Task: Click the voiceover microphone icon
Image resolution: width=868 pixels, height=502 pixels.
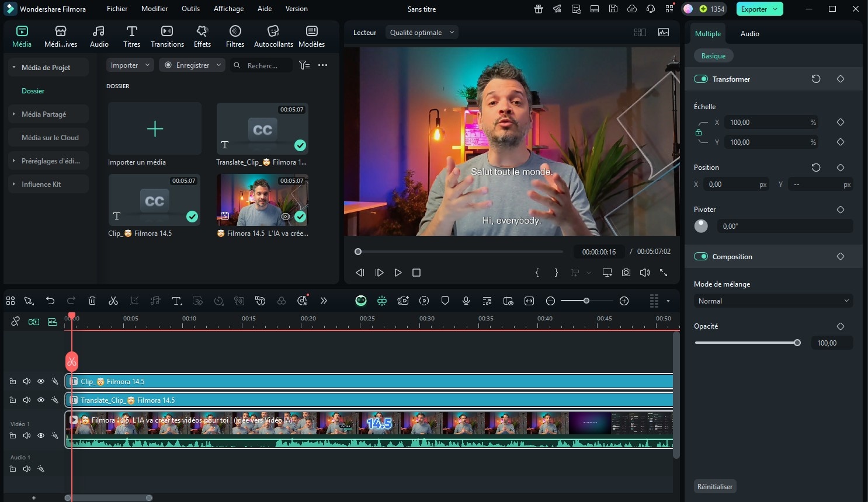Action: coord(466,301)
